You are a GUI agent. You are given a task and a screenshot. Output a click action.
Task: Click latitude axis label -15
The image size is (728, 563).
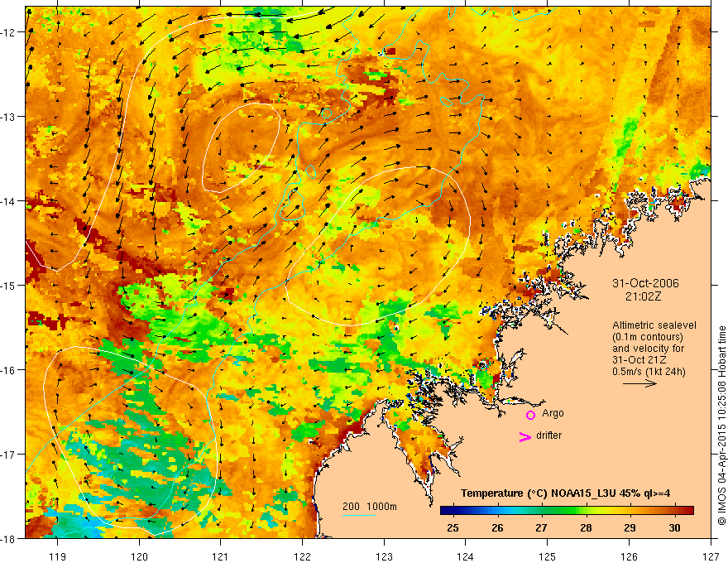8,285
